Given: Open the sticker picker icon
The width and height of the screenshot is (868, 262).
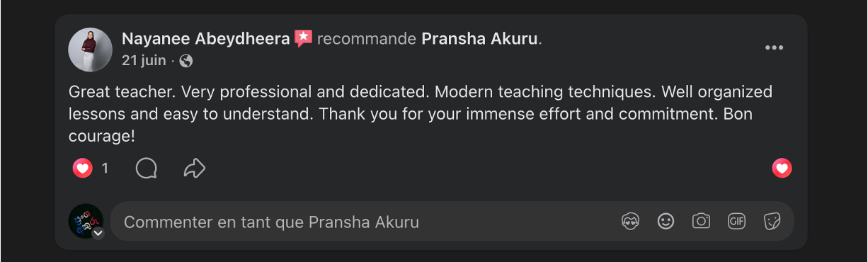Looking at the screenshot, I should tap(772, 222).
